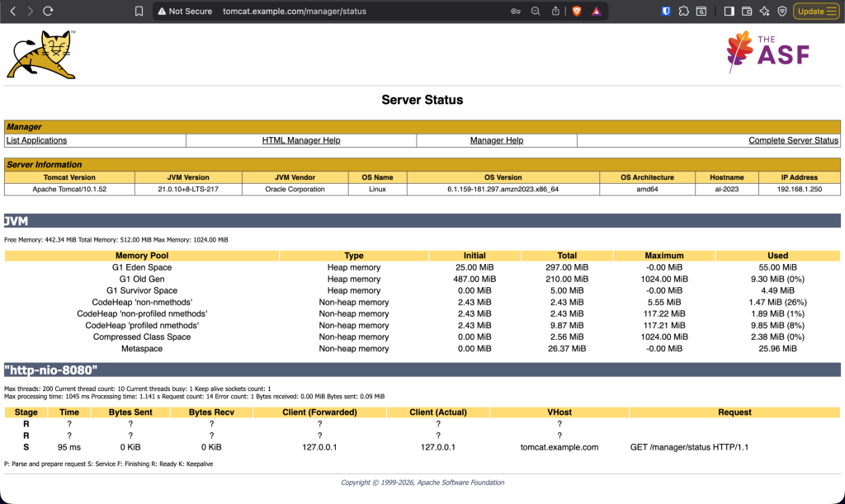The height and width of the screenshot is (504, 845).
Task: Reload the Server Status page
Action: coord(50,12)
